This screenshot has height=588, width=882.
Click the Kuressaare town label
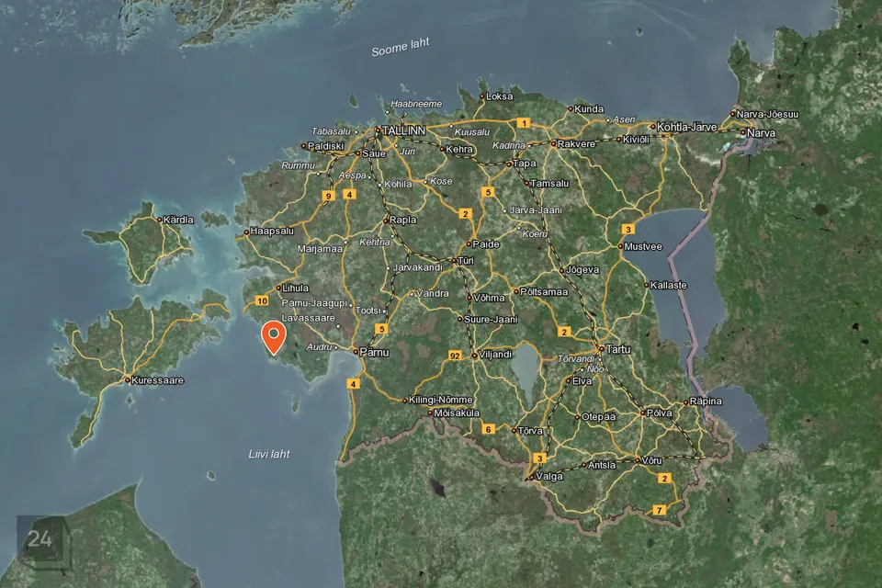tap(157, 379)
